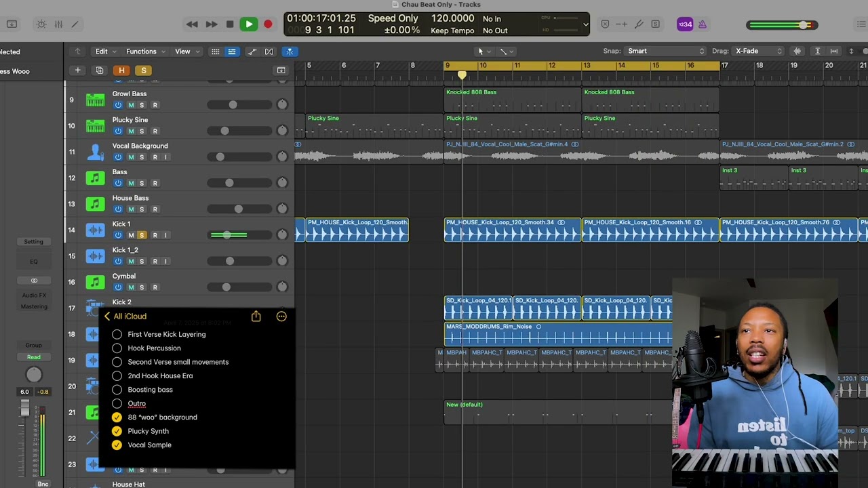868x488 pixels.
Task: Open the secondary tool menu
Action: [507, 52]
